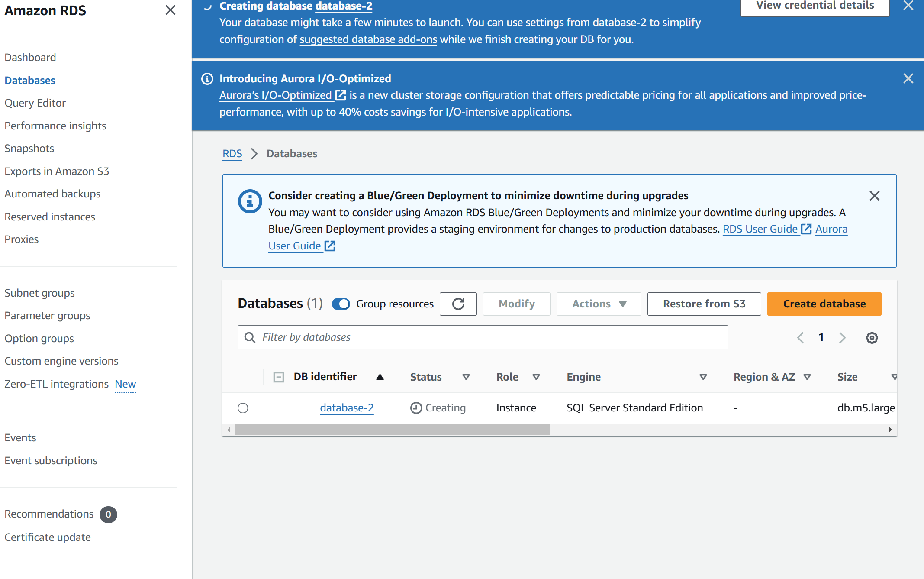The image size is (924, 579).
Task: Open the RDS User Guide link
Action: 760,229
